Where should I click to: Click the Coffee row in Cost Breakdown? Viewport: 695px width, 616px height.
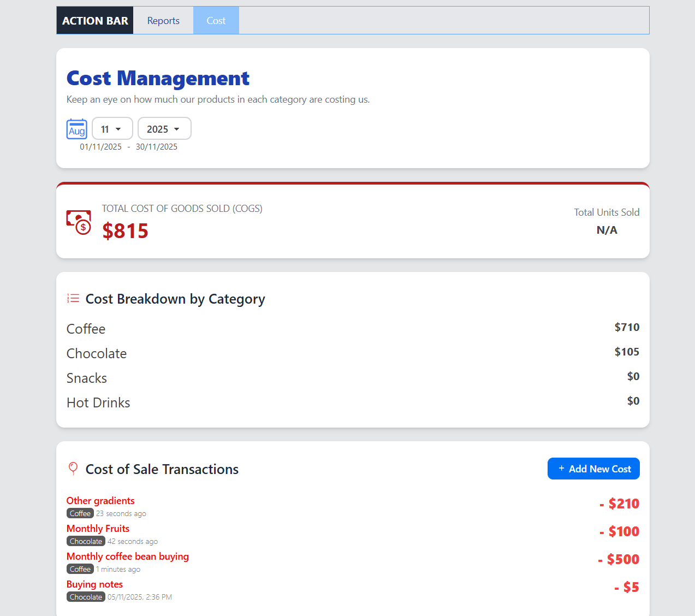[x=86, y=329]
